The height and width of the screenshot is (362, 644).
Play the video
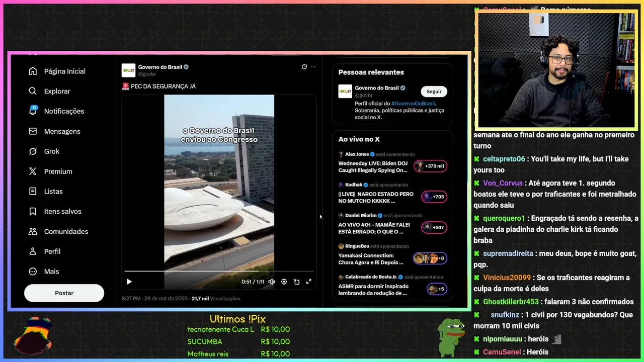click(x=129, y=282)
